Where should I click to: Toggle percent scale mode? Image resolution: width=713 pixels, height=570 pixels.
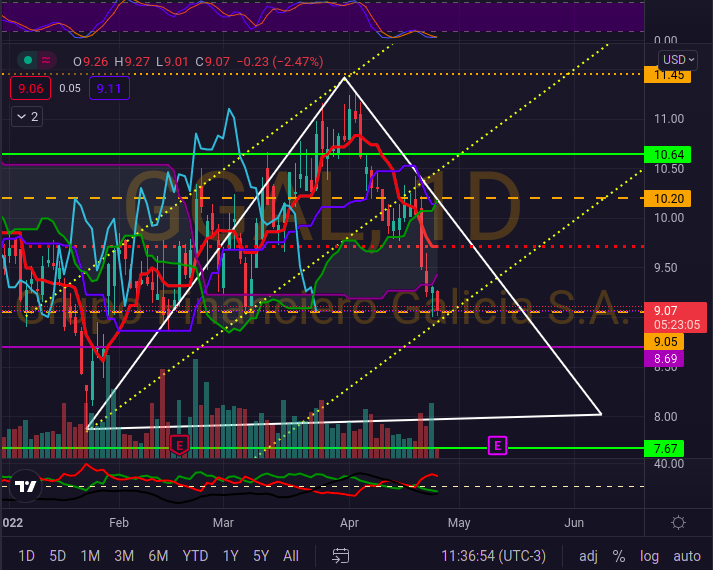pyautogui.click(x=619, y=555)
